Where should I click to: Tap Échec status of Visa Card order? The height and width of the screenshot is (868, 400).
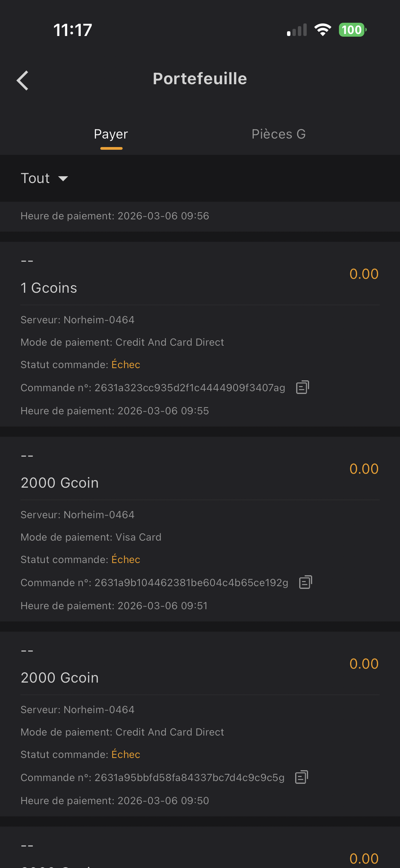pyautogui.click(x=126, y=560)
